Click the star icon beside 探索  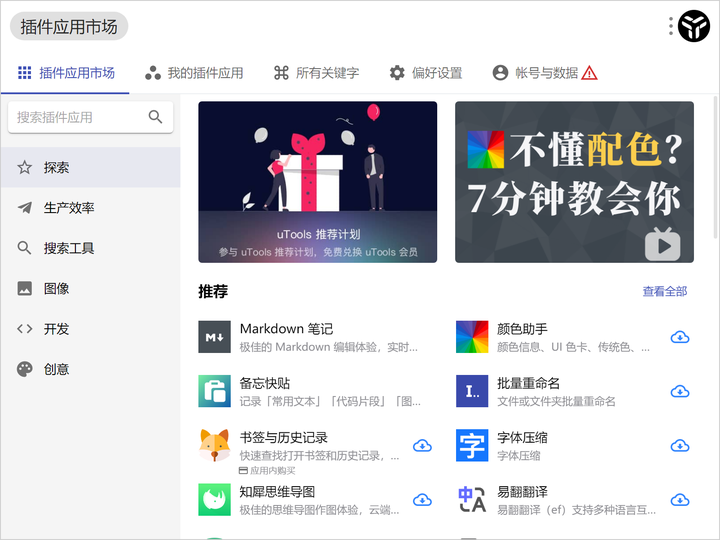click(x=25, y=167)
